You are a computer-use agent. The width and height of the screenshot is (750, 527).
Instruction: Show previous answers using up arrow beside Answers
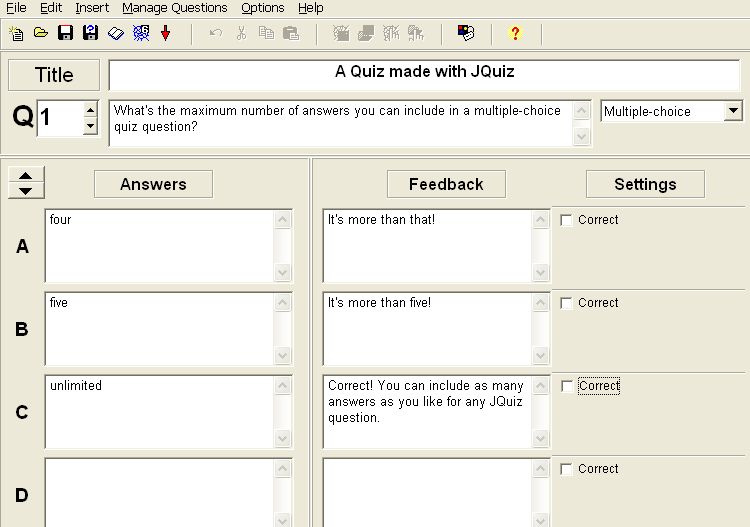[x=26, y=176]
